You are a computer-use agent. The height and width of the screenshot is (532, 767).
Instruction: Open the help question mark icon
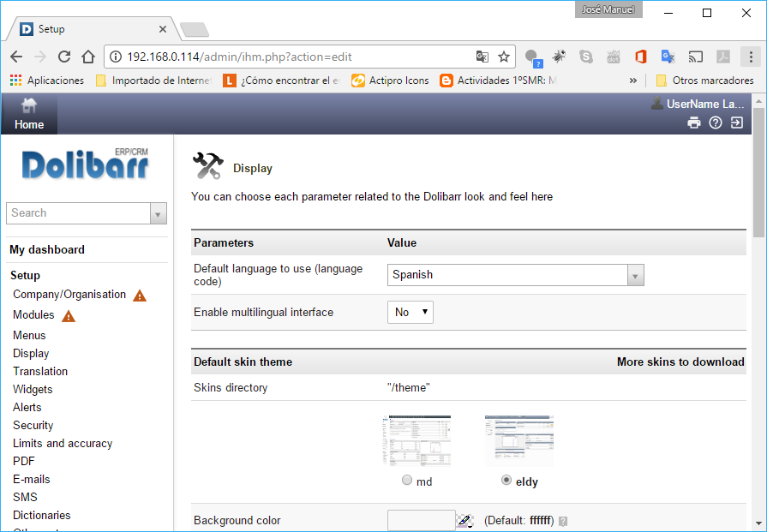716,123
